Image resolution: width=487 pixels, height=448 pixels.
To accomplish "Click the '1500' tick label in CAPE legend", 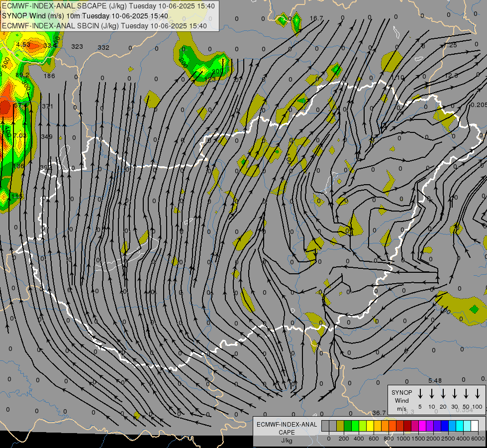I will tap(418, 439).
